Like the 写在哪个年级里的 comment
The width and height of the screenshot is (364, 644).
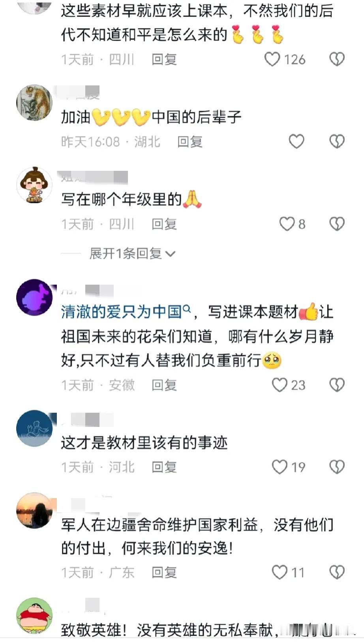287,224
